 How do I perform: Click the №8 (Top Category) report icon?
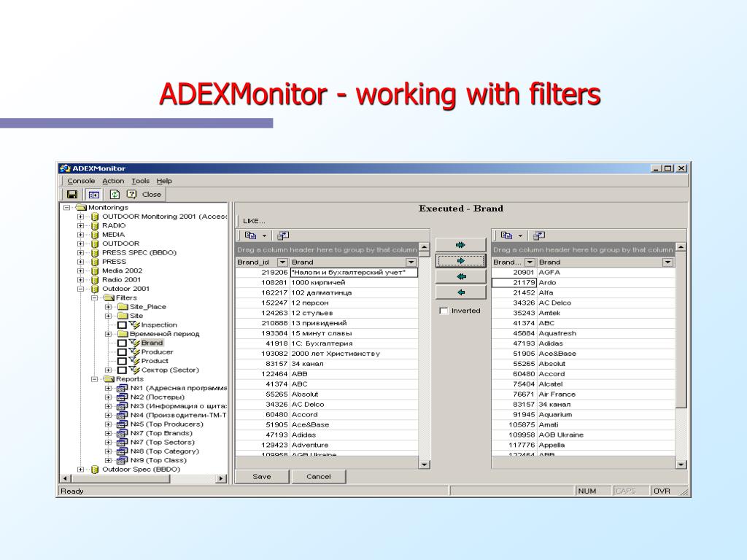(x=123, y=451)
